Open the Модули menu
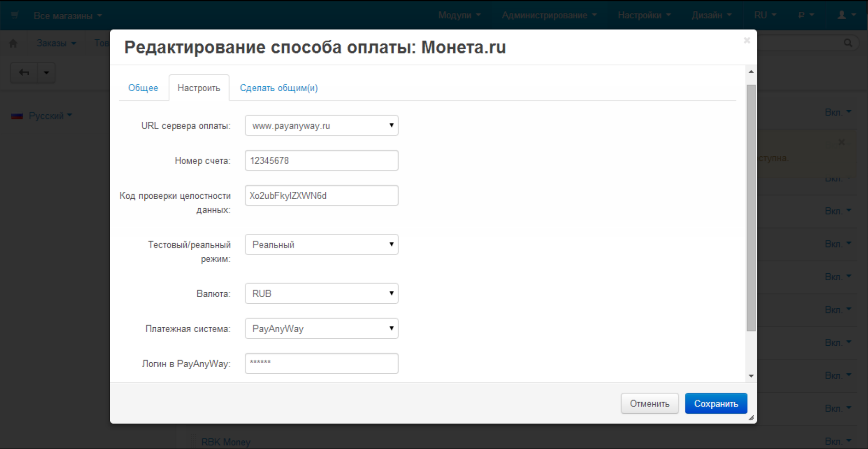The width and height of the screenshot is (868, 449). click(x=459, y=15)
